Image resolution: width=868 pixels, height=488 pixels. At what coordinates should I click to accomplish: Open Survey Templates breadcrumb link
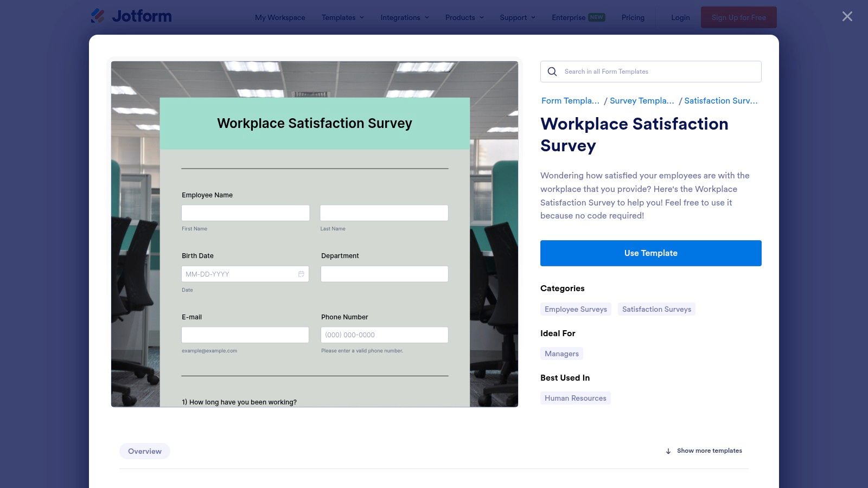(642, 101)
